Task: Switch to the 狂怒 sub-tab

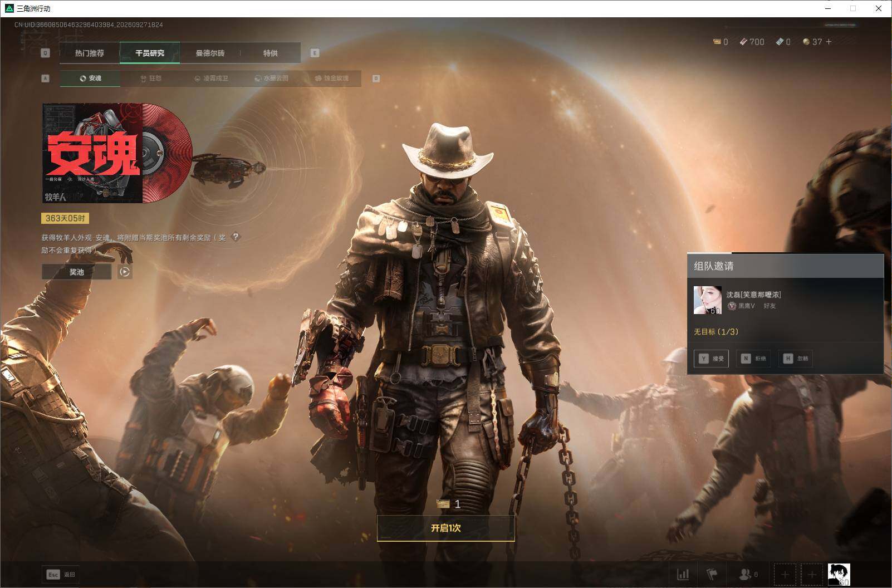Action: (151, 79)
